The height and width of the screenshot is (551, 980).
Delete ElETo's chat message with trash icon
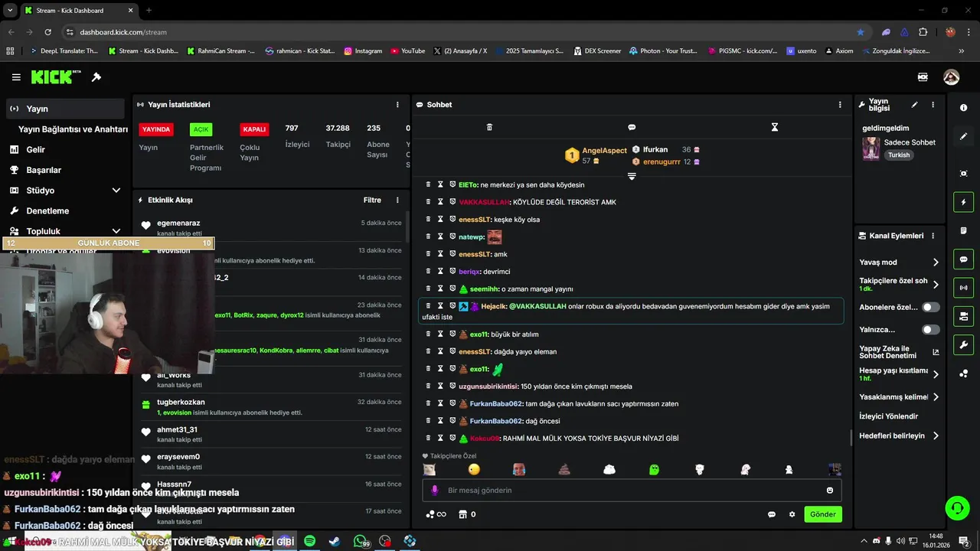tap(428, 184)
